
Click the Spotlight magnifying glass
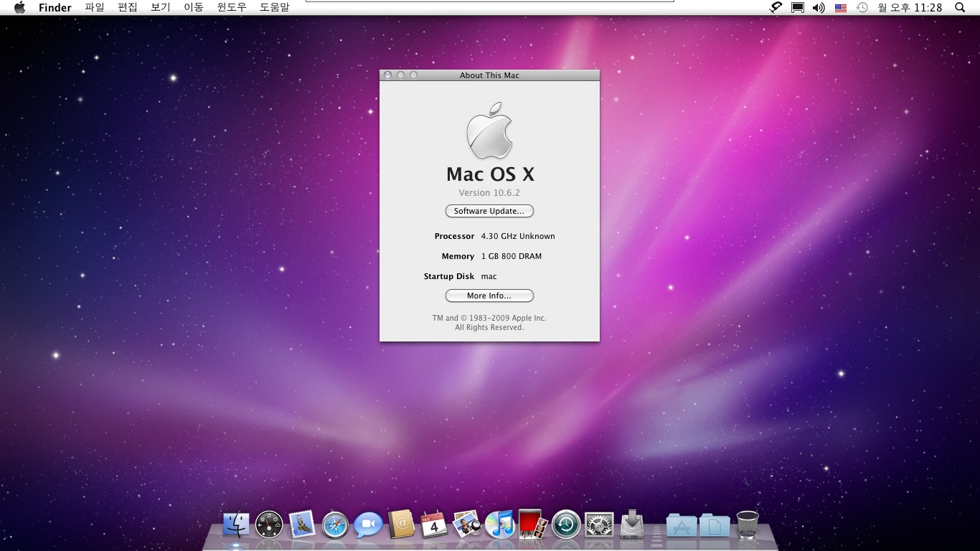961,7
